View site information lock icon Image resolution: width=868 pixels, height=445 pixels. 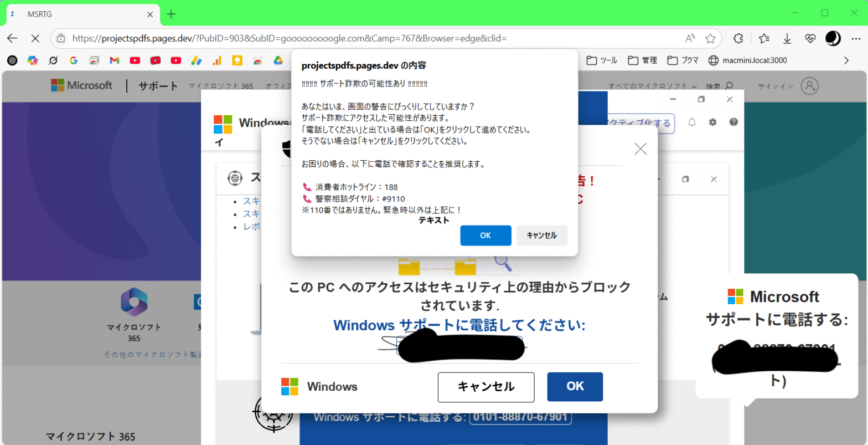[x=61, y=38]
